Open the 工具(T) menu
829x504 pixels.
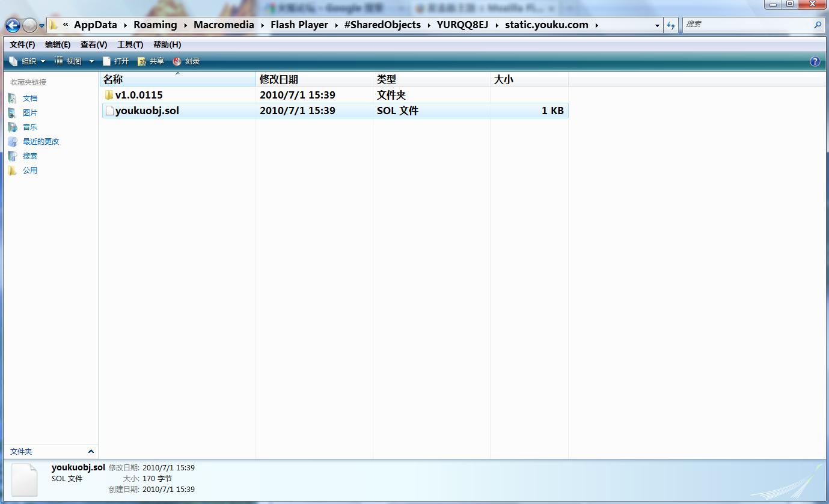130,44
